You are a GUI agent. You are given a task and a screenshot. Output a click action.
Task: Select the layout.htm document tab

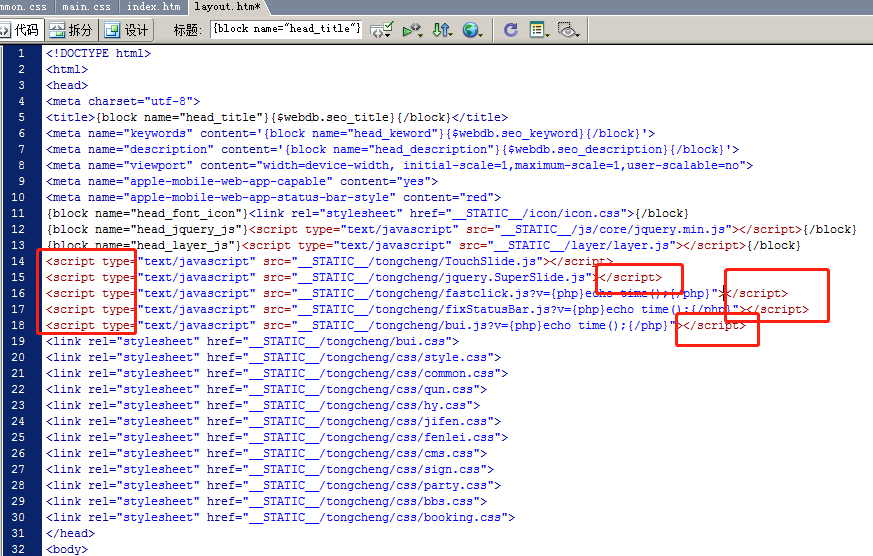click(227, 7)
